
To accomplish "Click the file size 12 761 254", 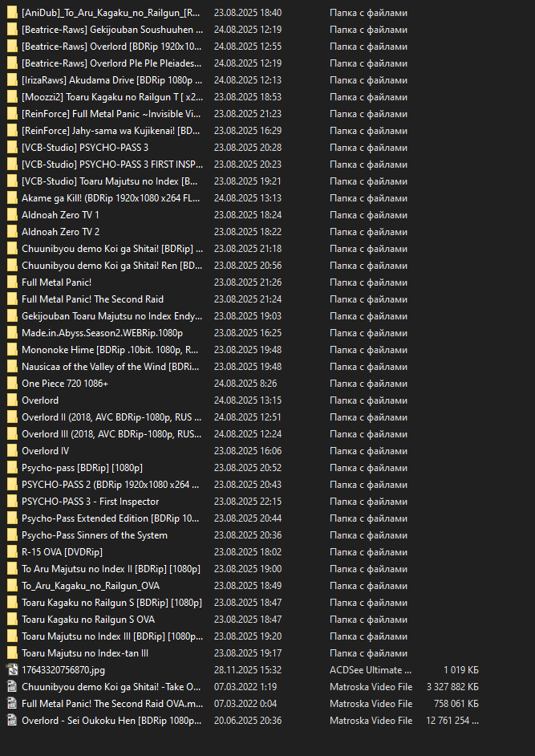I will coord(452,721).
